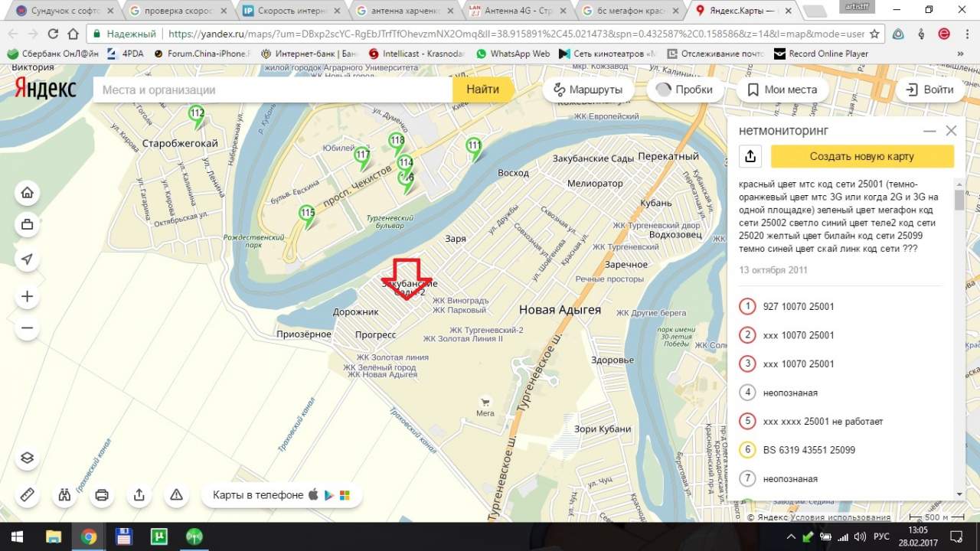Reload the page in Chrome
980x551 pixels.
pyautogui.click(x=53, y=34)
